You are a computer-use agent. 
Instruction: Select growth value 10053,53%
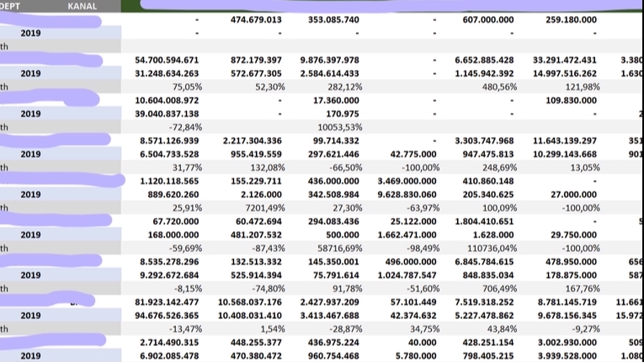[340, 127]
